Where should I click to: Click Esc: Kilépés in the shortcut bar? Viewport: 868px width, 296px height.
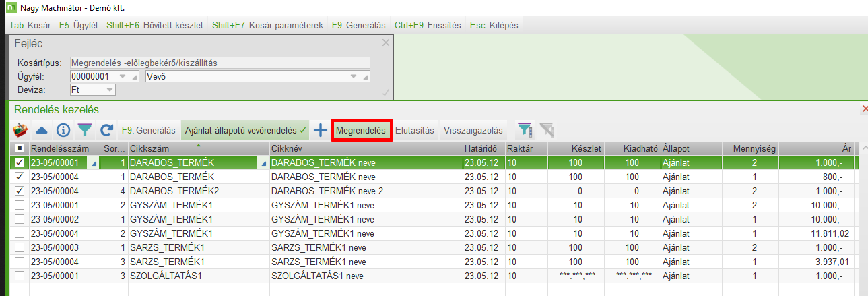coord(495,25)
